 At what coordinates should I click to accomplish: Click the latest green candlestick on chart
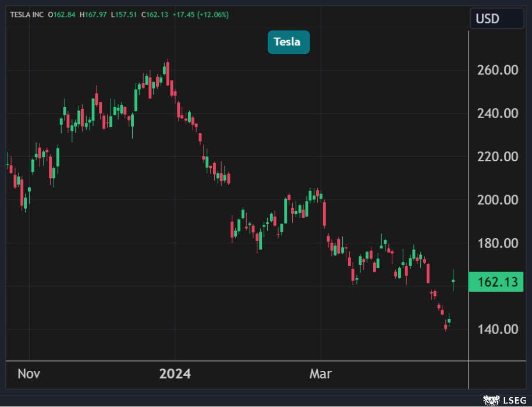(x=453, y=281)
